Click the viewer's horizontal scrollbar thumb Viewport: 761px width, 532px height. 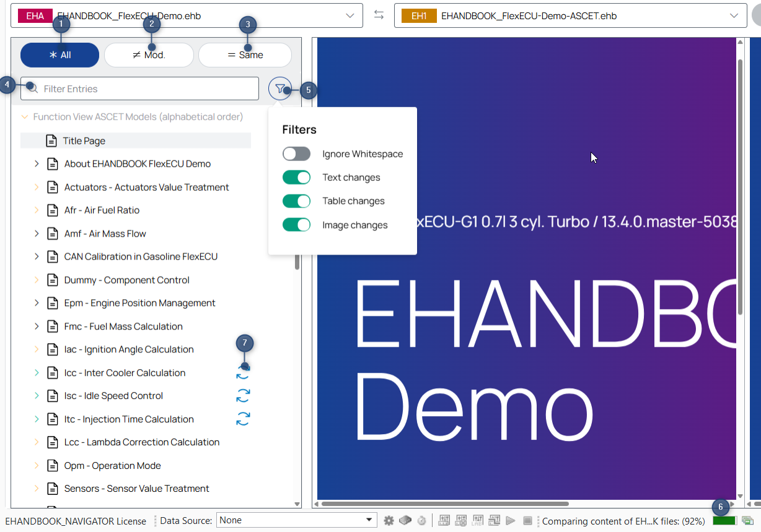pyautogui.click(x=444, y=504)
